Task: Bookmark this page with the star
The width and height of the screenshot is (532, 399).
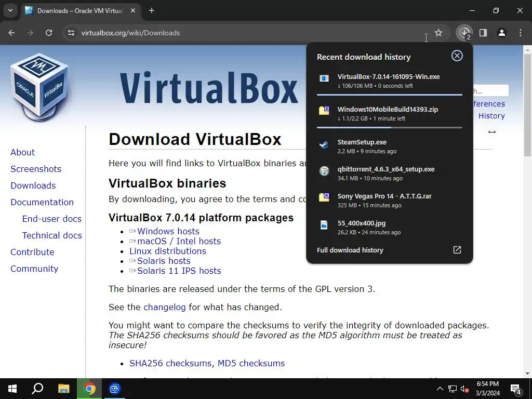Action: coord(438,33)
